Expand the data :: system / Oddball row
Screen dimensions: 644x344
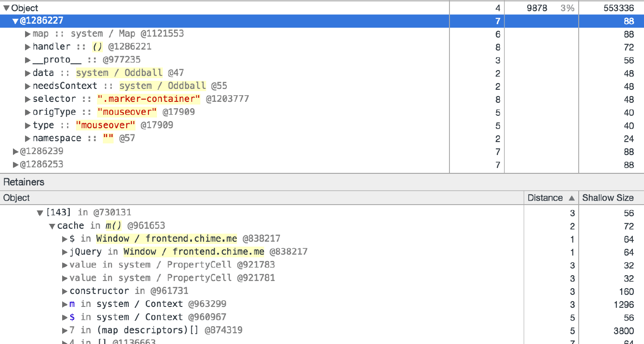(x=28, y=73)
